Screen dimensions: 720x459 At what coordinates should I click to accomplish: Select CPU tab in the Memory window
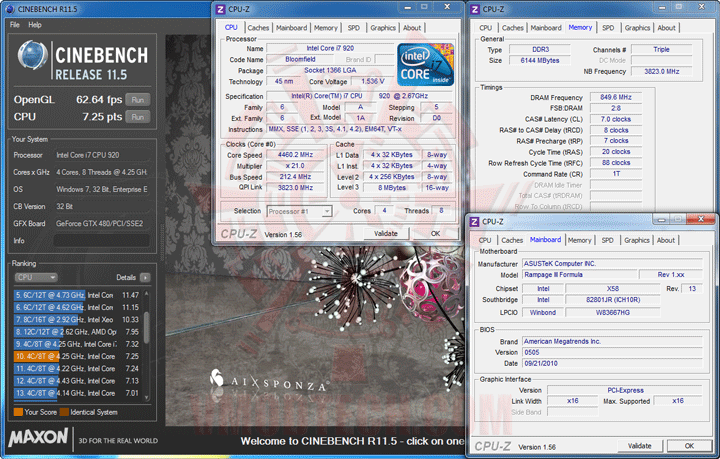(x=485, y=28)
